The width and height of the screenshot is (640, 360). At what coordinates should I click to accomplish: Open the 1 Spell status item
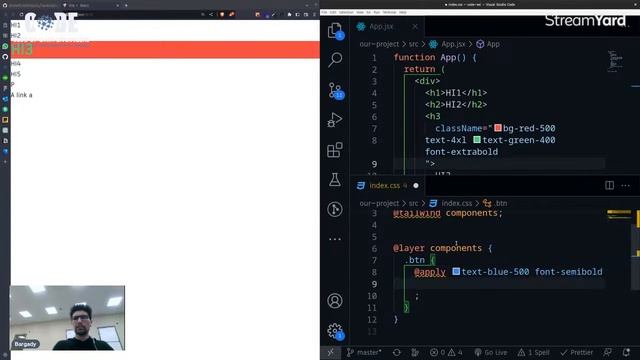533,352
